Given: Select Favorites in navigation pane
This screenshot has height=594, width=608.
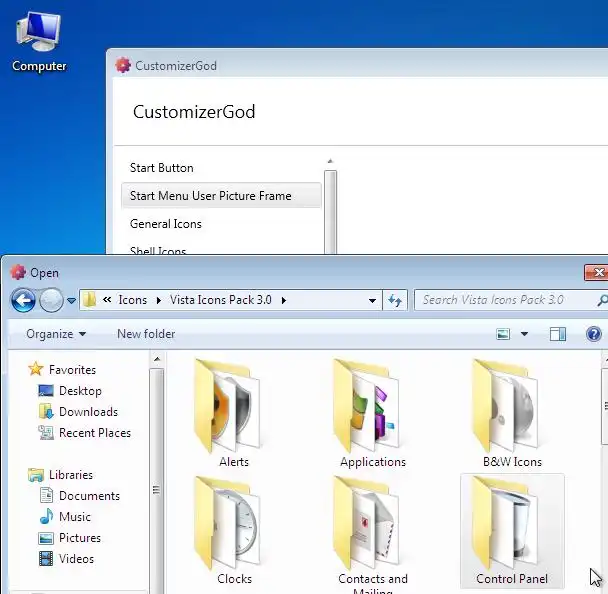Looking at the screenshot, I should (x=73, y=370).
